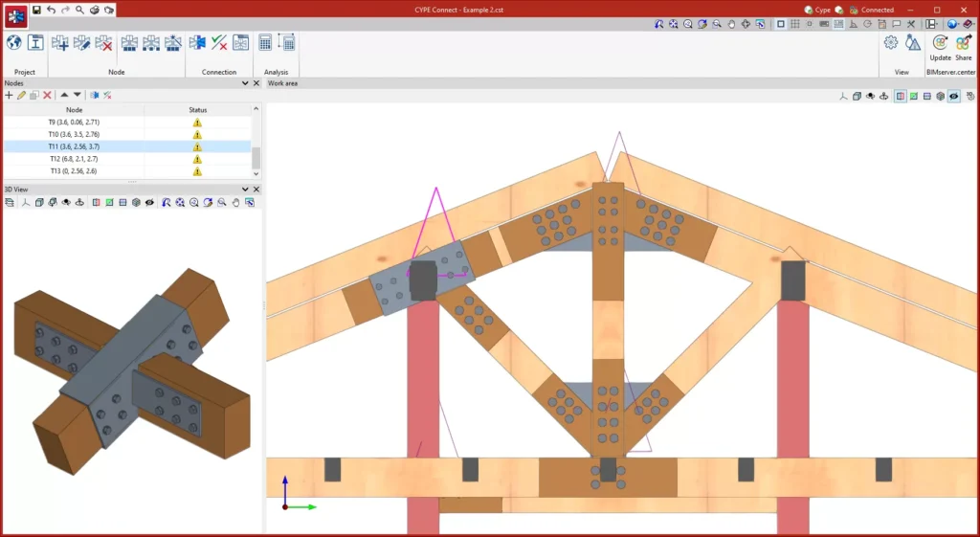Click the delete node icon in the ribbon

point(103,43)
